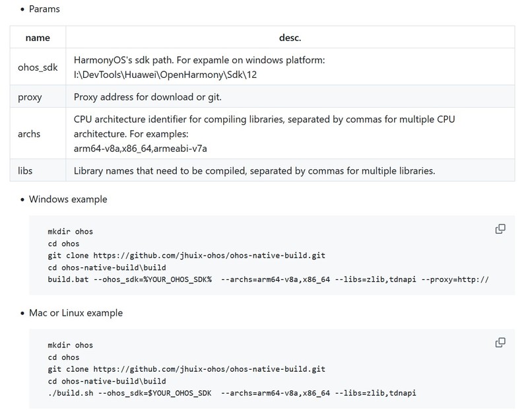The height and width of the screenshot is (420, 528).
Task: Click the git clone URL in Windows example
Action: click(209, 256)
